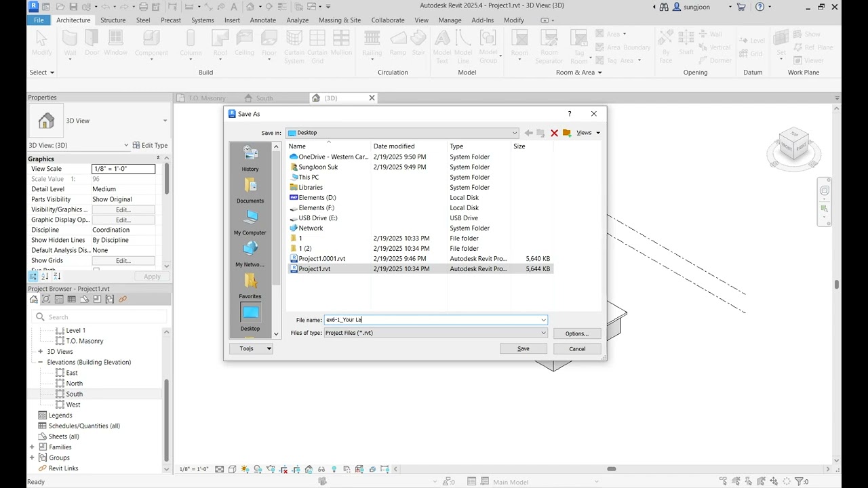Select South elevation in Project Browser
Image resolution: width=868 pixels, height=488 pixels.
(x=74, y=394)
